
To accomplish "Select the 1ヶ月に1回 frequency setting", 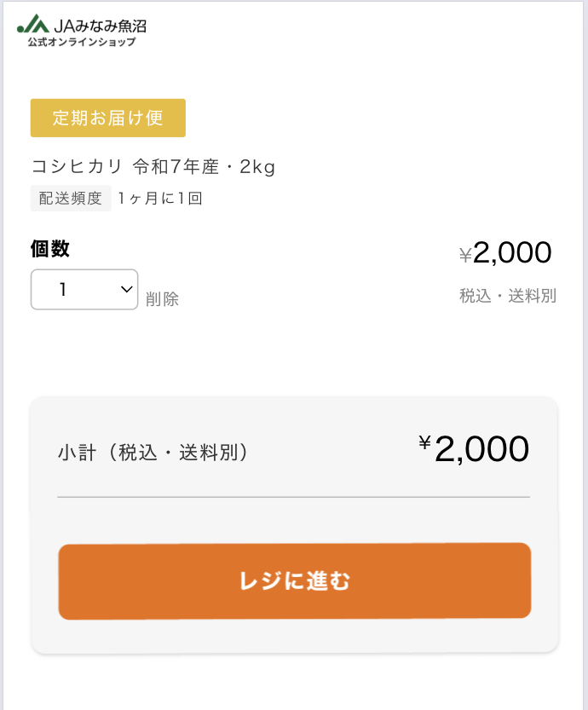I will tap(161, 198).
